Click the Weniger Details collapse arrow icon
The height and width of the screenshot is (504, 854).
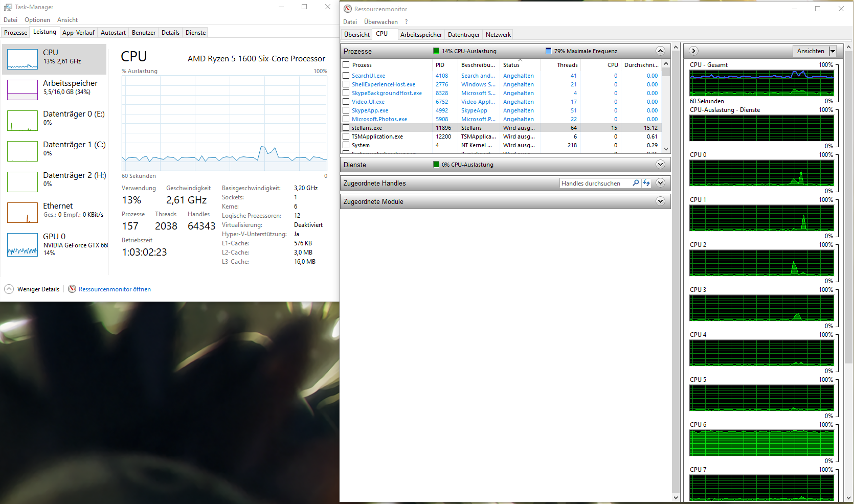[9, 289]
